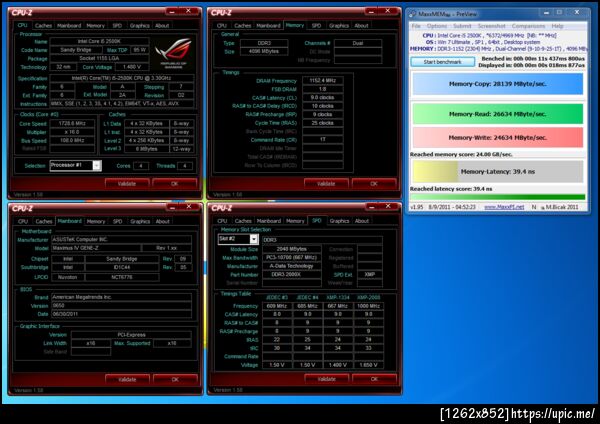
Task: Expand the Processor #1 selection dropdown
Action: coord(97,165)
